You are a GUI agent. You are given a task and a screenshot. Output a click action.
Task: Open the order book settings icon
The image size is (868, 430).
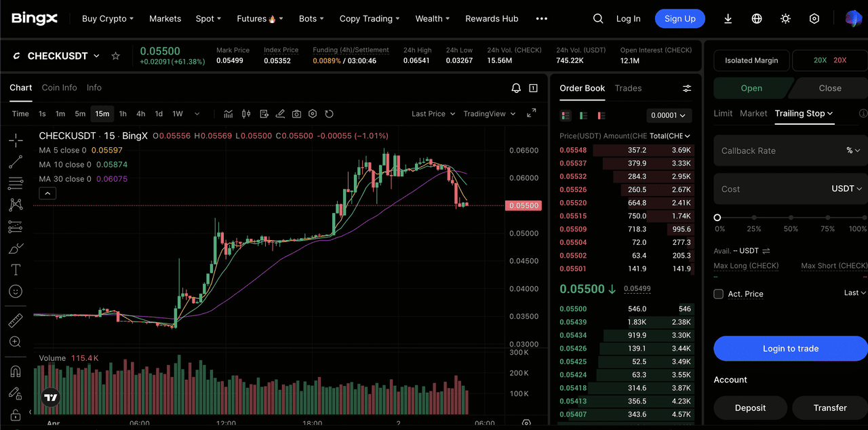tap(687, 88)
